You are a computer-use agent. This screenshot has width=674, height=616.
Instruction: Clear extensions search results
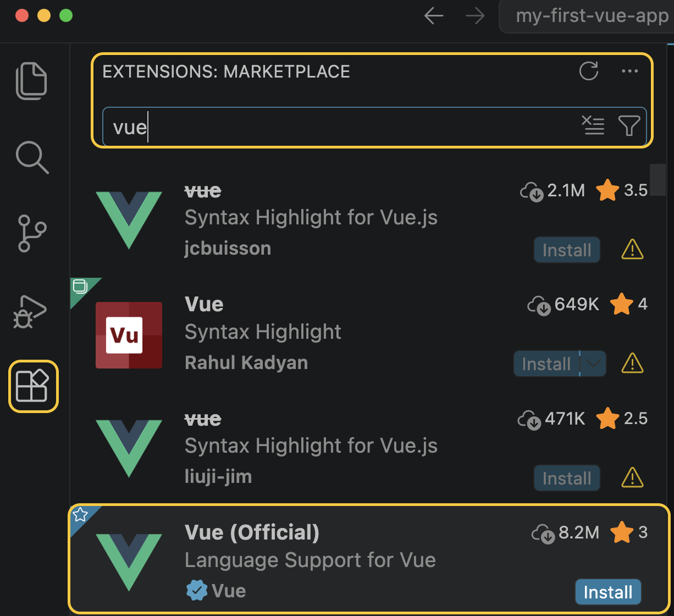(593, 127)
